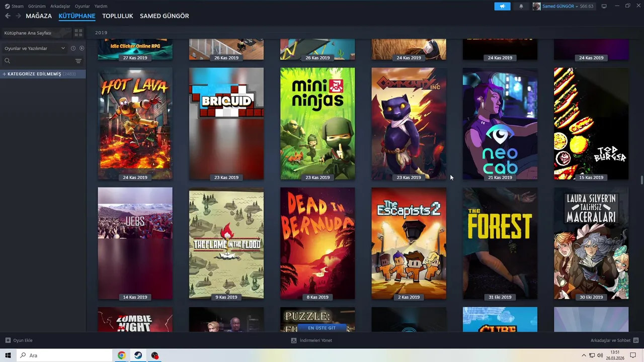Click Arkadaşlar ve Sohbet label
The width and height of the screenshot is (644, 362).
[610, 340]
